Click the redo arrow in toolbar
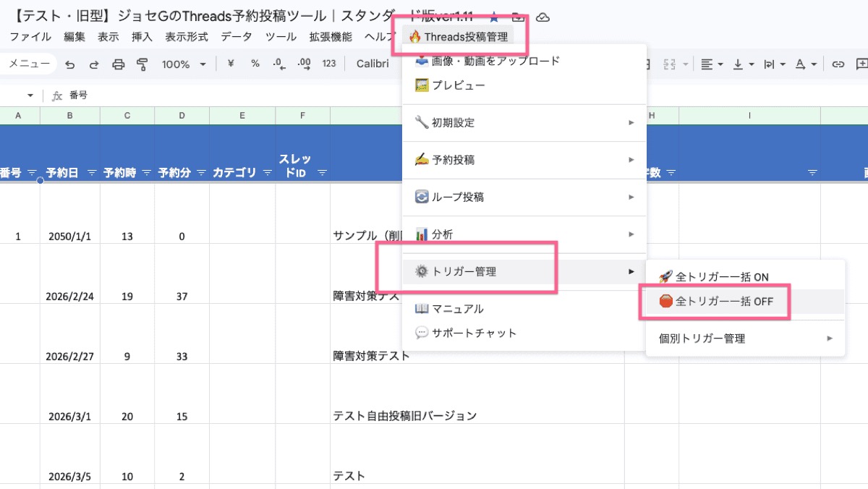868x489 pixels. (x=94, y=64)
